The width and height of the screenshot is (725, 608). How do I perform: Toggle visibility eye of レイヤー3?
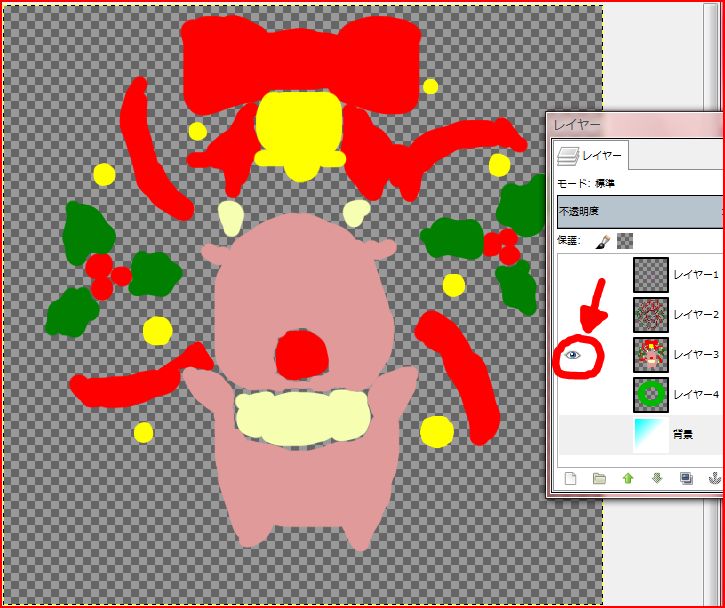click(x=573, y=355)
